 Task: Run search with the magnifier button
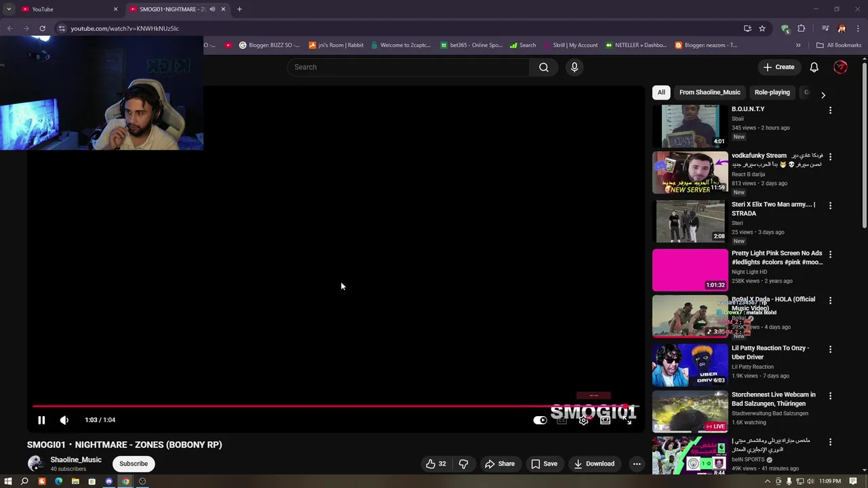pyautogui.click(x=544, y=67)
